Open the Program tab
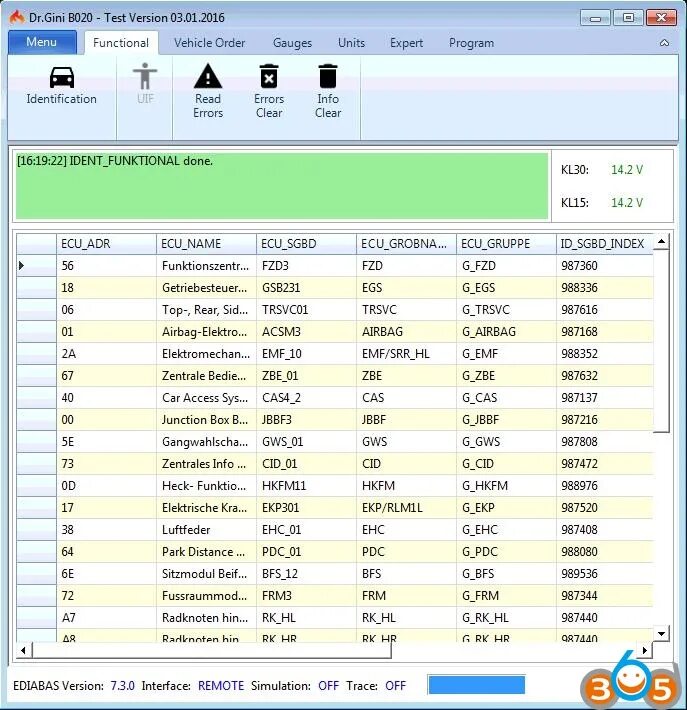This screenshot has width=687, height=710. tap(471, 43)
